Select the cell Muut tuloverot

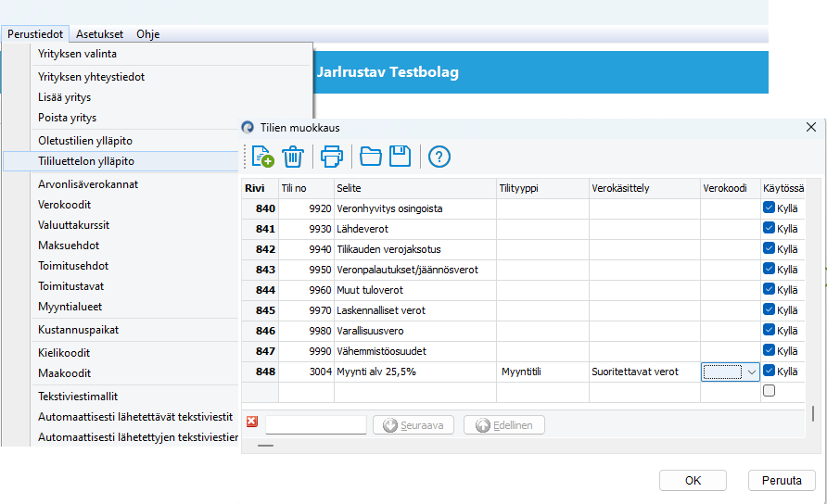tap(415, 290)
